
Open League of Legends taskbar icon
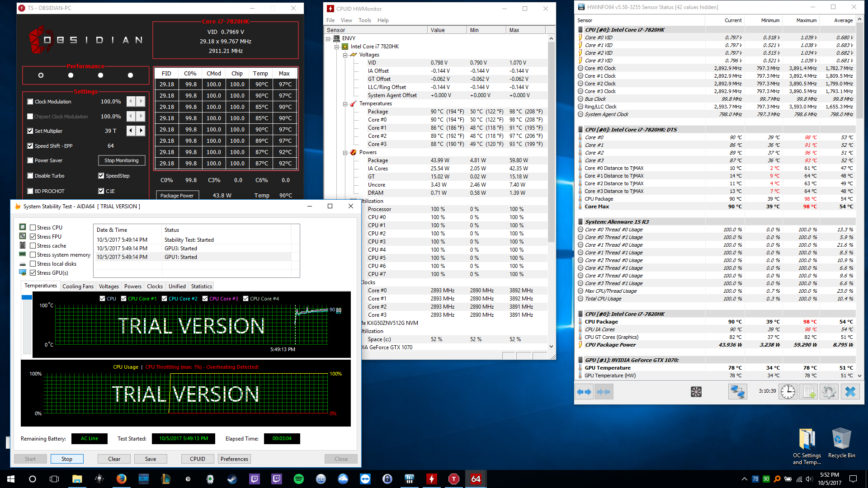point(165,479)
